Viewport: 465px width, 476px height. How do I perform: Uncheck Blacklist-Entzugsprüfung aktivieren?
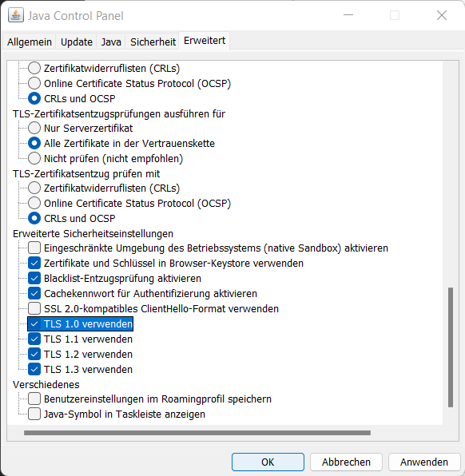[x=34, y=278]
